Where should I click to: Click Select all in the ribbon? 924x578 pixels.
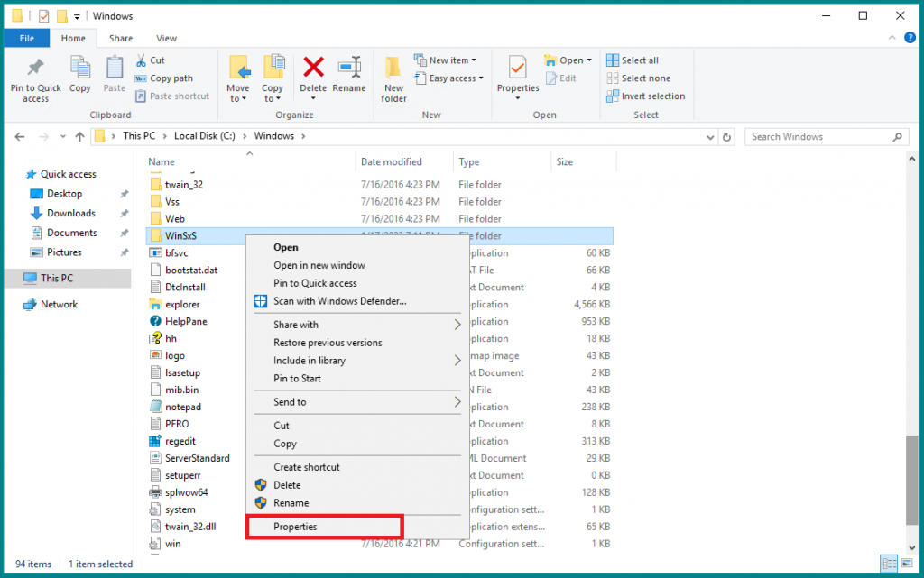click(x=633, y=60)
